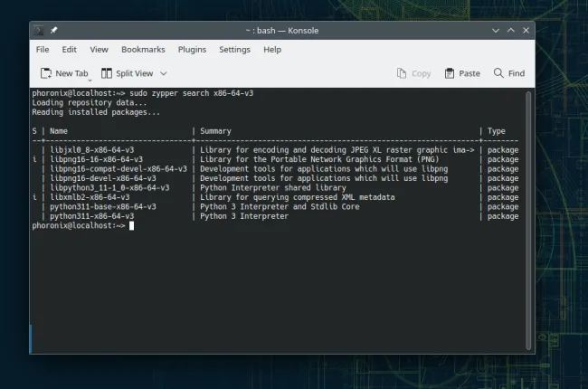Click the Find button label
The width and height of the screenshot is (588, 389).
pos(517,73)
